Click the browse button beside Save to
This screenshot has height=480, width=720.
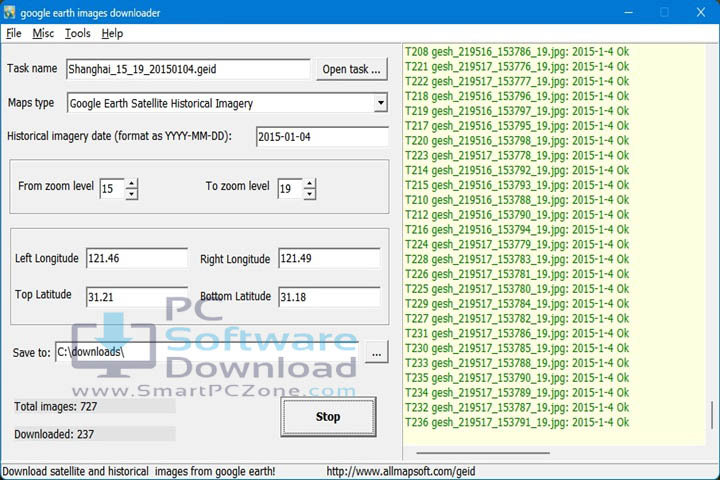point(377,352)
